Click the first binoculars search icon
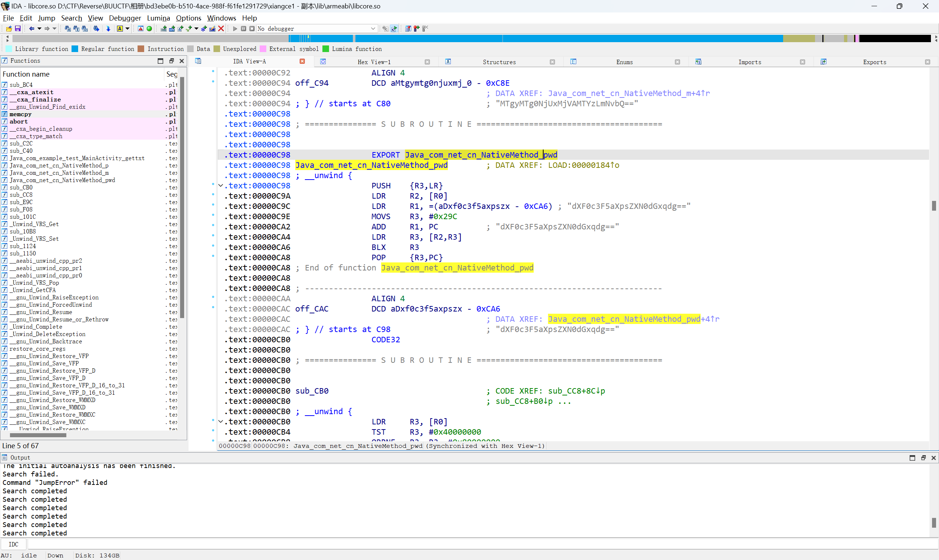This screenshot has width=939, height=560. [x=67, y=29]
